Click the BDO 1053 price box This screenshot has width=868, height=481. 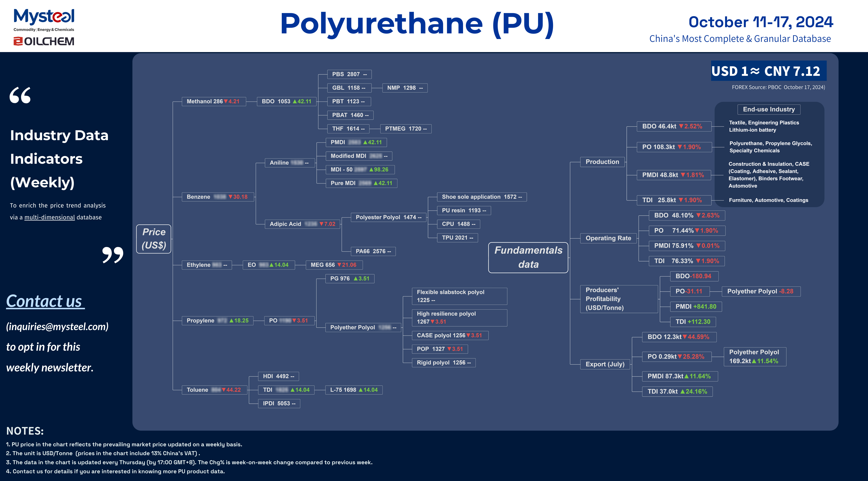[x=287, y=101]
